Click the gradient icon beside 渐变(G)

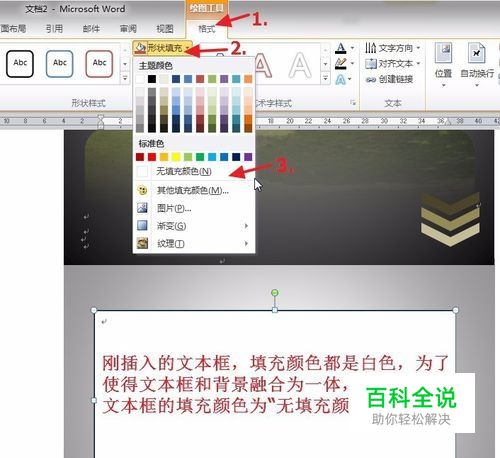(142, 226)
